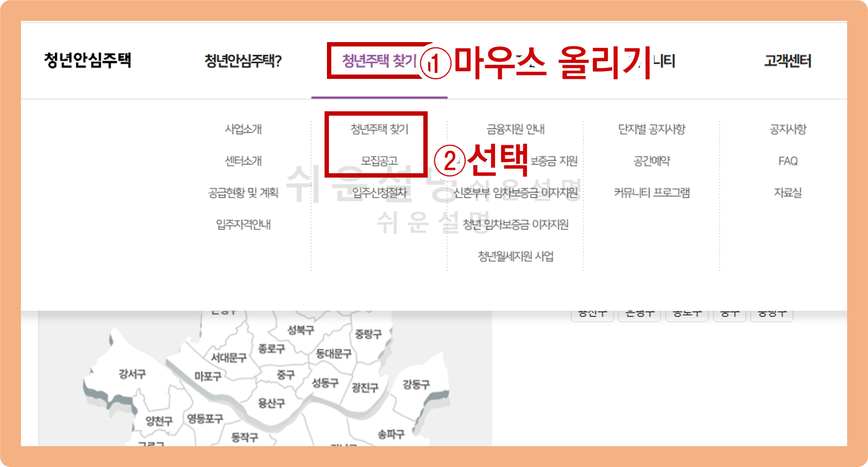Image resolution: width=868 pixels, height=467 pixels.
Task: Open 공급현황 및 계획 page
Action: tap(243, 193)
